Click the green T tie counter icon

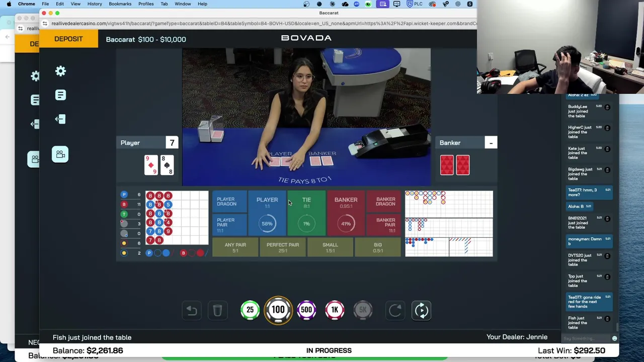click(x=124, y=214)
